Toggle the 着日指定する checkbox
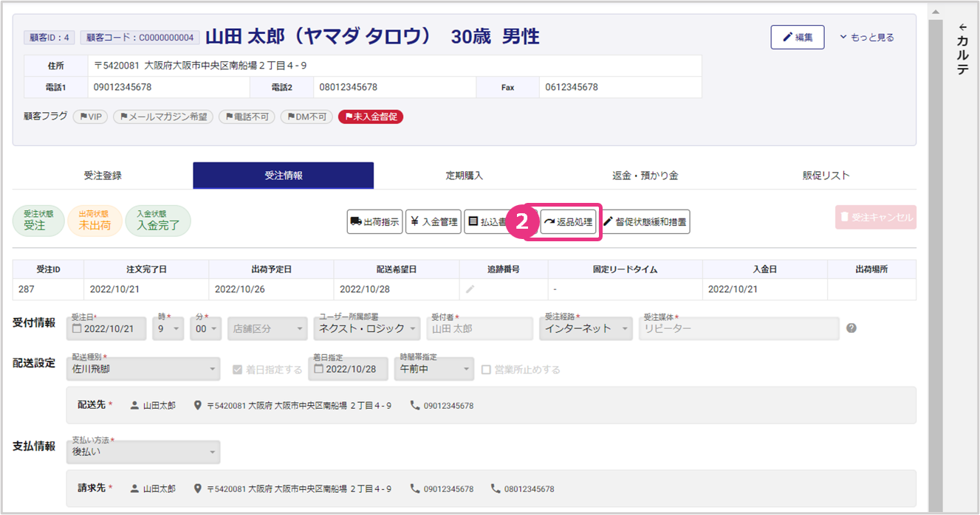Screen dimensions: 980x515 tap(237, 370)
